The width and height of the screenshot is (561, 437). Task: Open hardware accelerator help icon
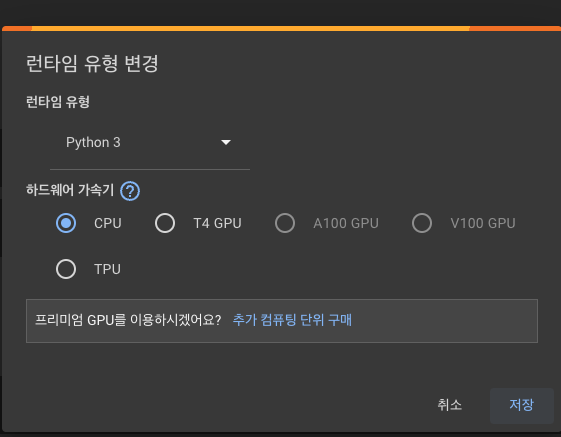click(130, 191)
